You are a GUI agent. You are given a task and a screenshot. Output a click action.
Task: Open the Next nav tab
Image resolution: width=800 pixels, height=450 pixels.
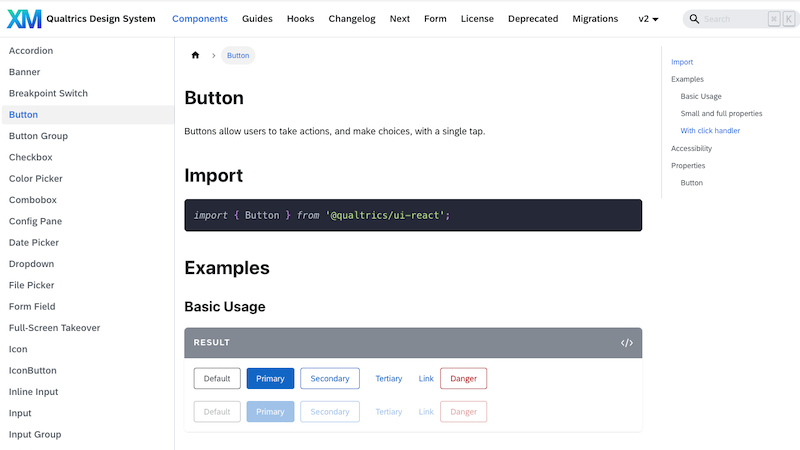(x=399, y=19)
